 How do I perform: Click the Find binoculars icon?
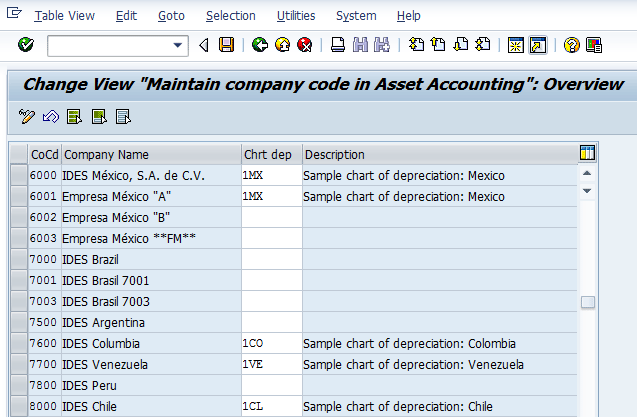(360, 45)
